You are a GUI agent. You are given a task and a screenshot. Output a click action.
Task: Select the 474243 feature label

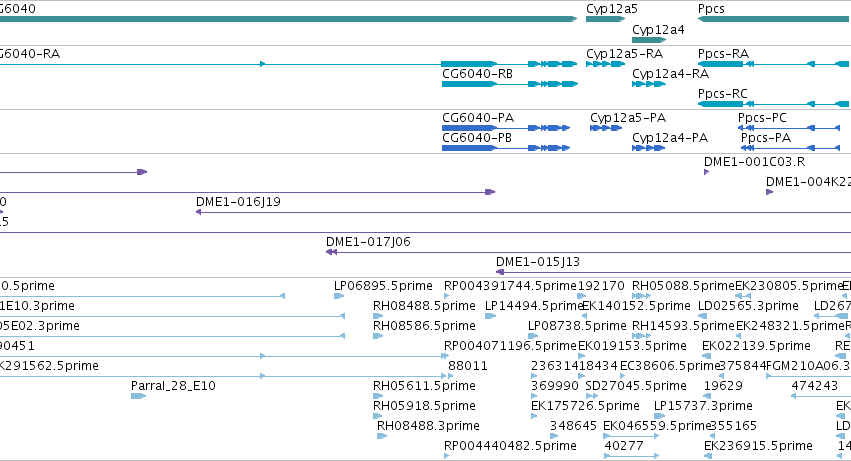pos(815,386)
